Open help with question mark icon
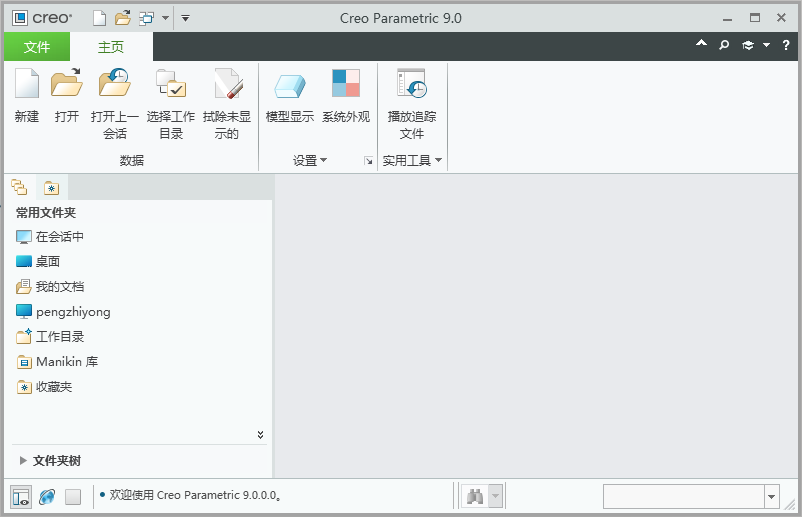 click(x=786, y=46)
